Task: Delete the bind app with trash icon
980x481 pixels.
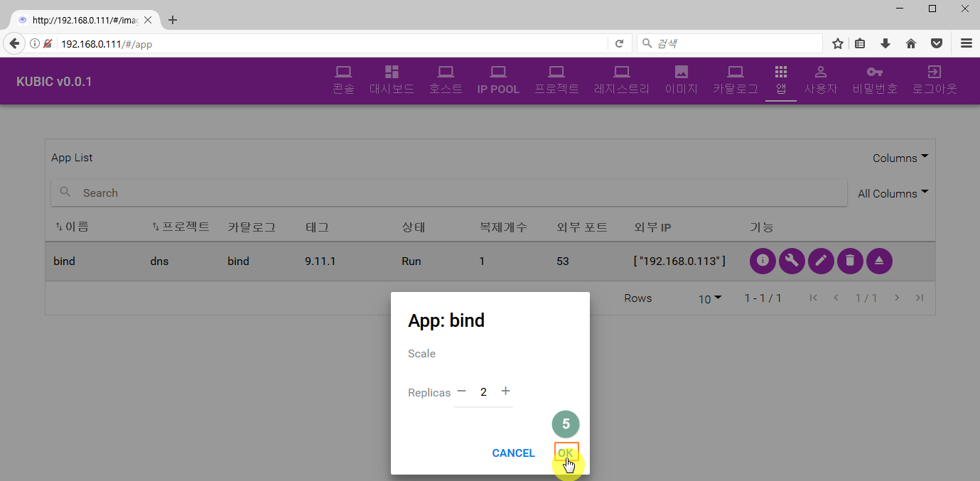Action: pos(850,261)
